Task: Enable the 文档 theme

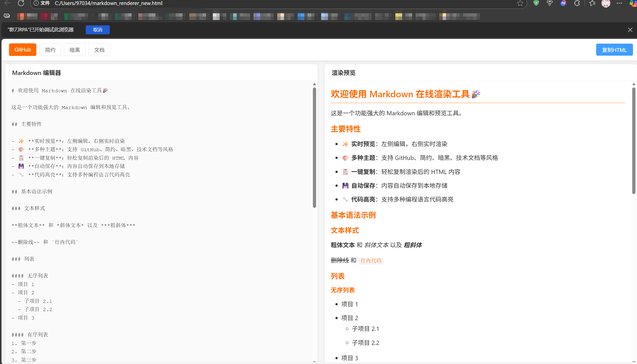Action: (x=99, y=49)
